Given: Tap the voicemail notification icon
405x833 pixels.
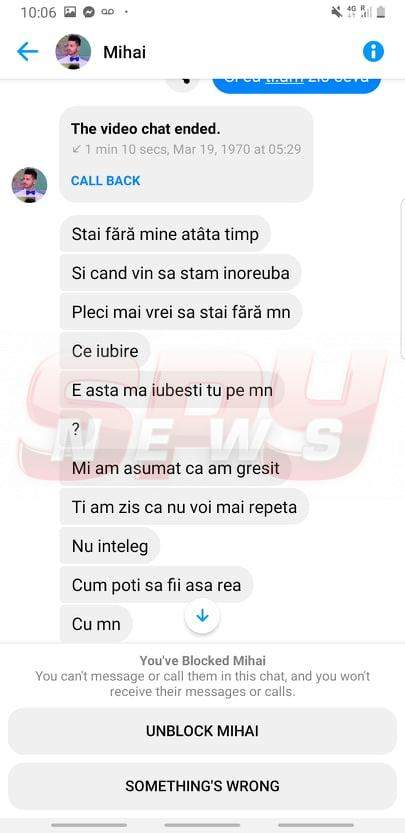Looking at the screenshot, I should 108,12.
